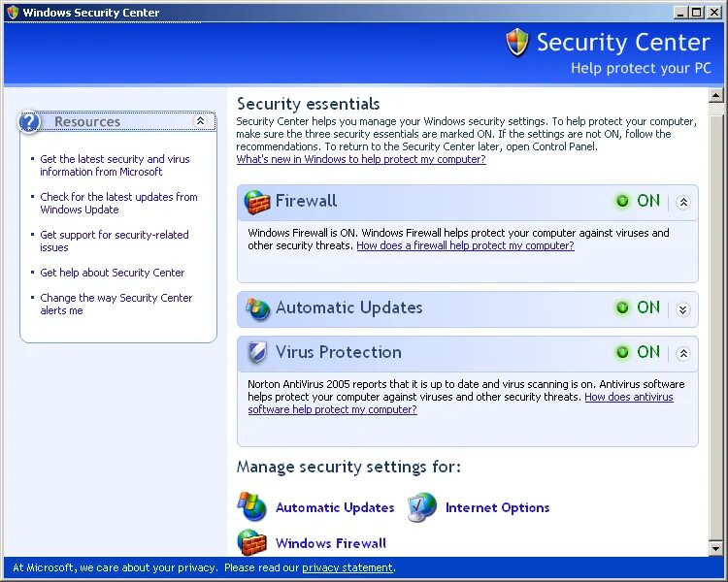
Task: Maximize the Windows Security Center window
Action: 696,13
